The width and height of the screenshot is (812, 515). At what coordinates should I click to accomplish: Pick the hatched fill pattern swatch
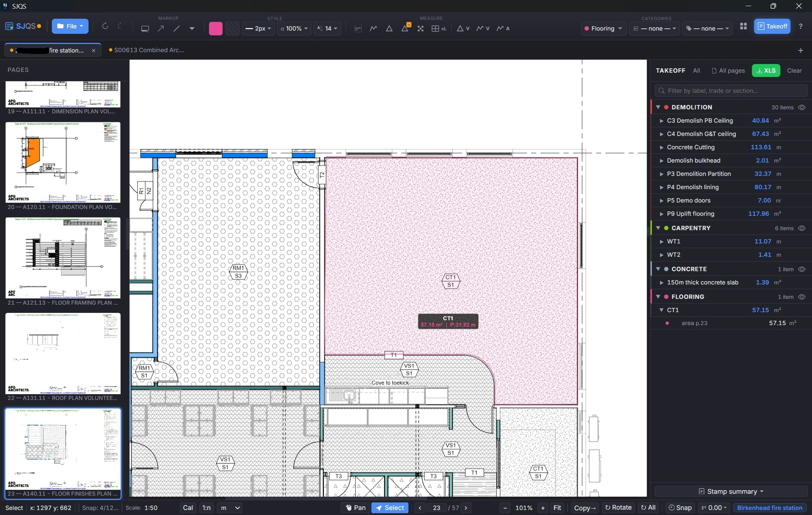click(x=233, y=28)
